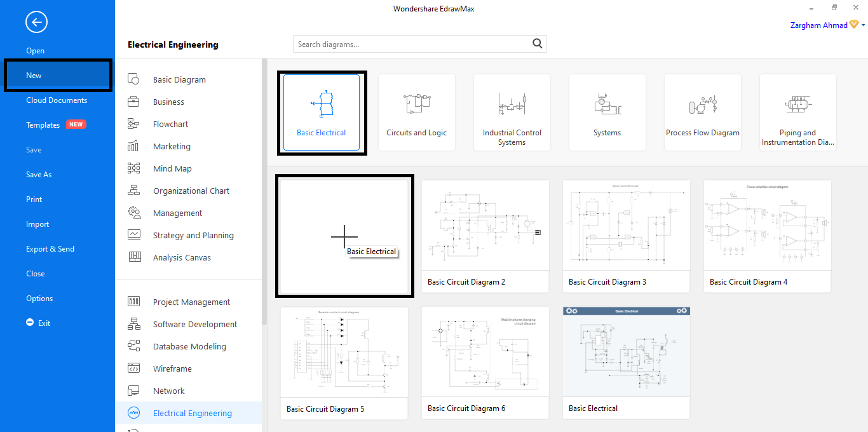Click the Flowchart category icon
Screen dimensions: 868x432
133,124
